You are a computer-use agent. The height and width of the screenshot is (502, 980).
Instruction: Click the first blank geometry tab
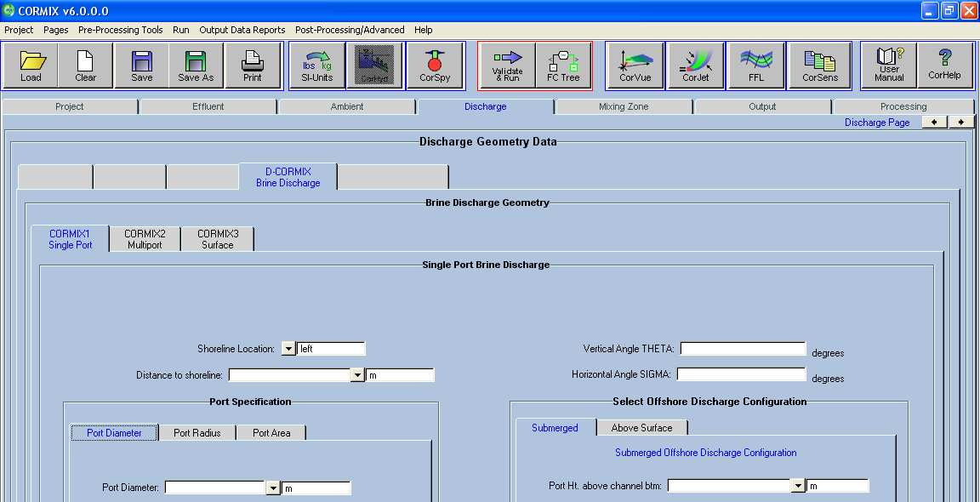coord(55,177)
